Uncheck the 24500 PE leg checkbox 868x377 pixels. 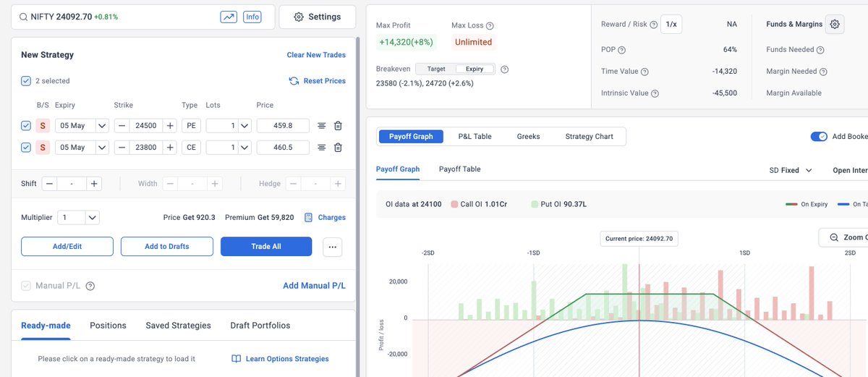(x=26, y=126)
